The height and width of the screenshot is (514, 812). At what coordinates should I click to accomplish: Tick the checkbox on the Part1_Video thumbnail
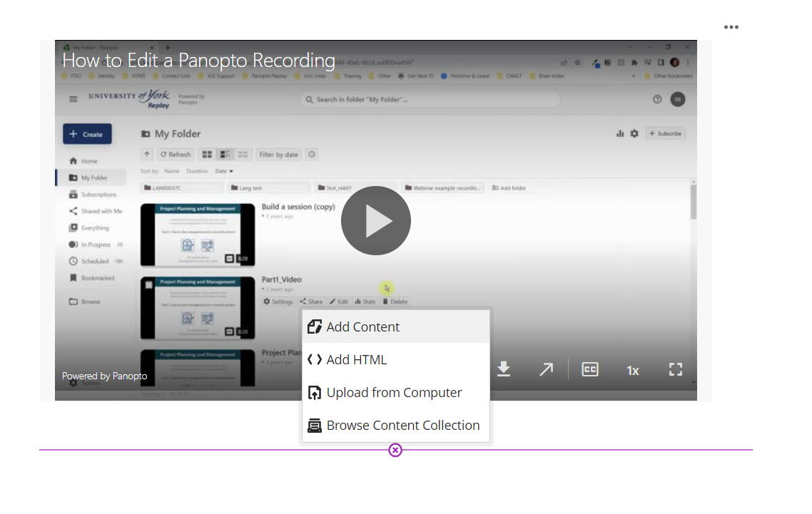point(148,284)
